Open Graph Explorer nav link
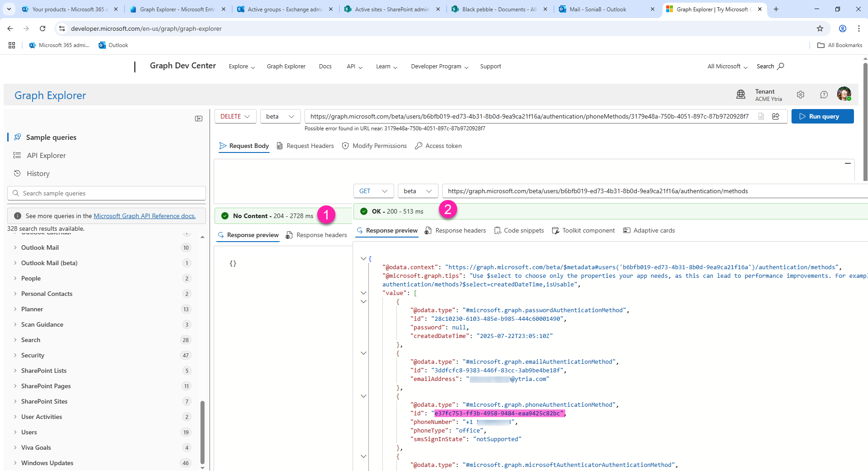 pos(286,67)
